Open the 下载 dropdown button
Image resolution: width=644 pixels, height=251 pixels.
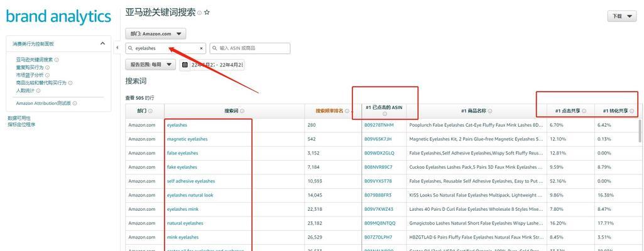tap(621, 16)
